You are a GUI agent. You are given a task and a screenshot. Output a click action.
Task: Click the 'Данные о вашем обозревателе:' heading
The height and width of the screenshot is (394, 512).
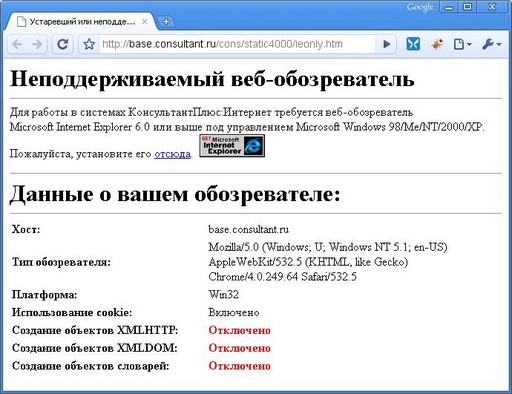[x=175, y=194]
